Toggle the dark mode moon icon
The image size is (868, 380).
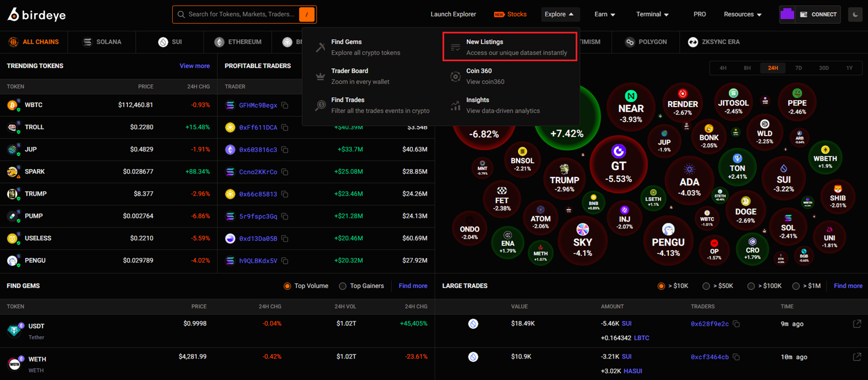point(856,14)
